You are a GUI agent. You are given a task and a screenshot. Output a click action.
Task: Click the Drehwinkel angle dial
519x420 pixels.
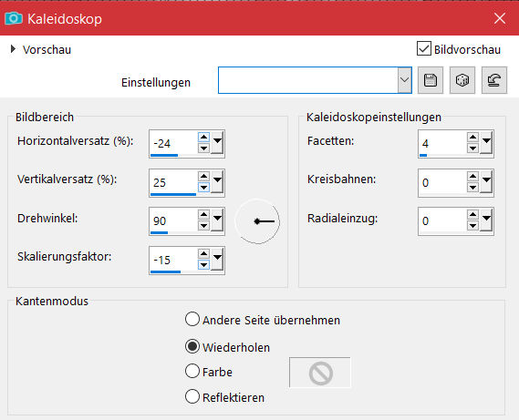pos(257,221)
